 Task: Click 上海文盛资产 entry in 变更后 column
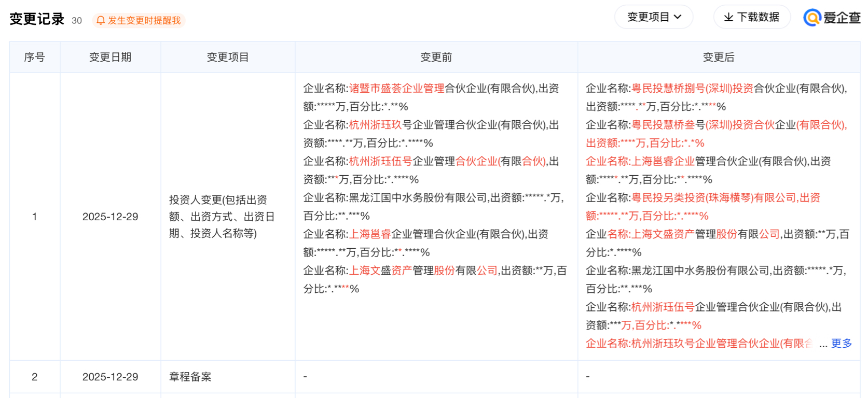click(x=663, y=234)
